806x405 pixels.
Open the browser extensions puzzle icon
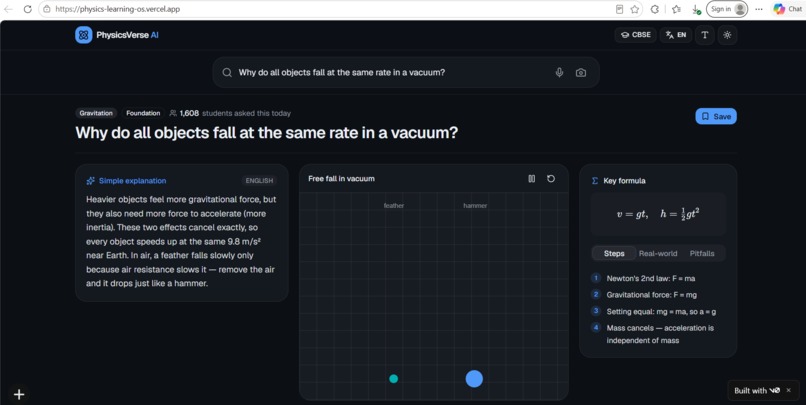tap(655, 9)
